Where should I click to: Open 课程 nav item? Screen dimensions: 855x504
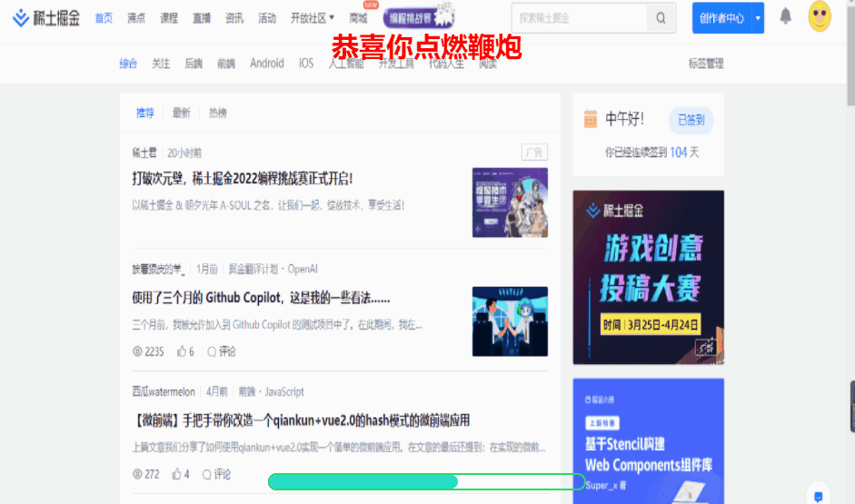(169, 18)
